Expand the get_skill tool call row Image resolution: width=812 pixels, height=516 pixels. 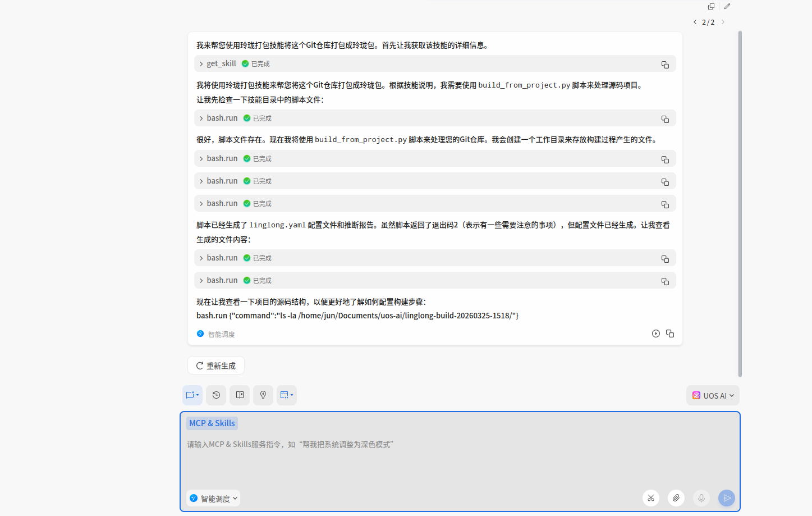(435, 64)
